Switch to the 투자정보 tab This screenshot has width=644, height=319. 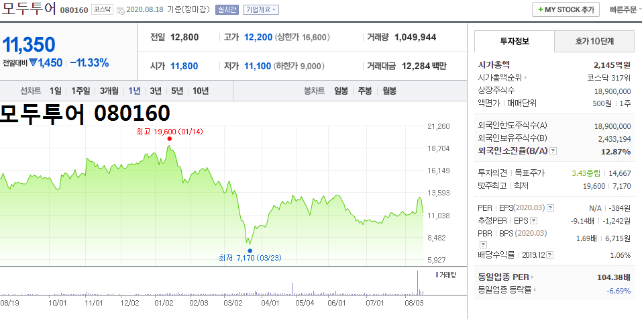515,41
